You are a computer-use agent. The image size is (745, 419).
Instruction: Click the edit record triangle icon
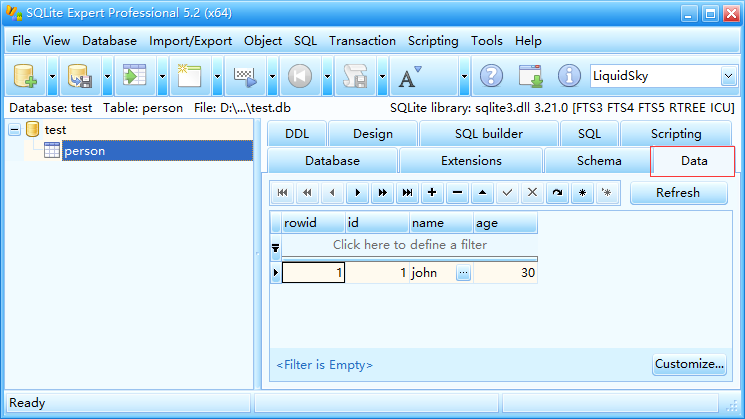482,192
